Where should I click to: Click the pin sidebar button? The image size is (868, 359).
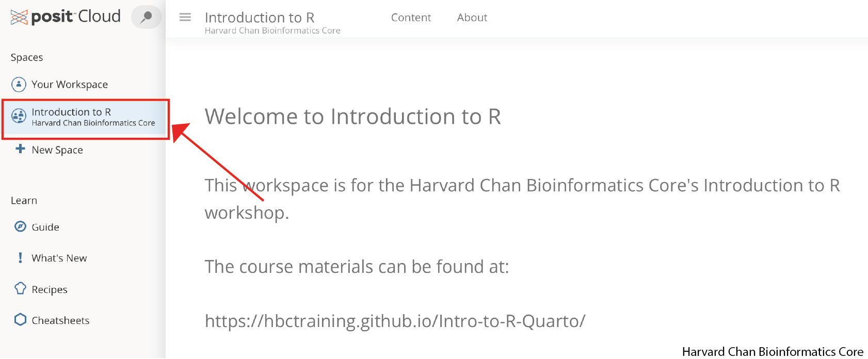click(x=146, y=17)
